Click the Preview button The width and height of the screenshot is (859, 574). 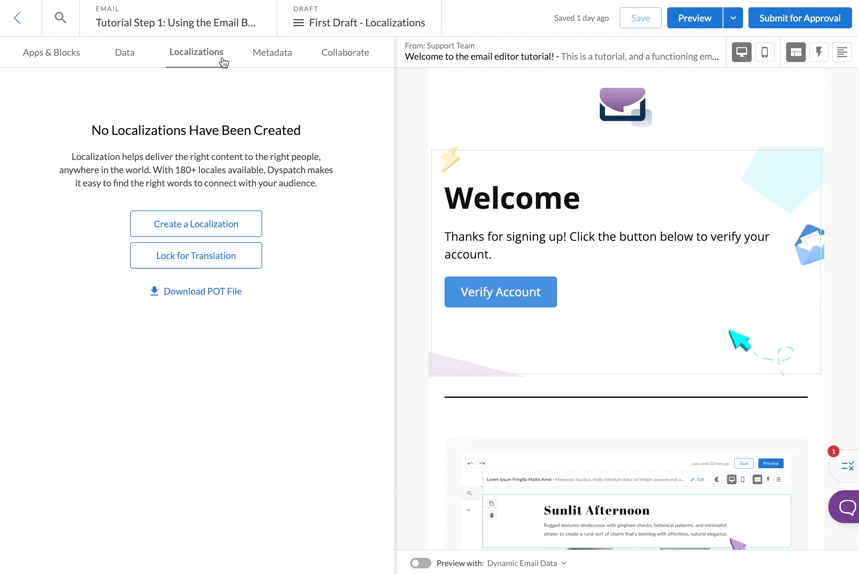coord(695,18)
